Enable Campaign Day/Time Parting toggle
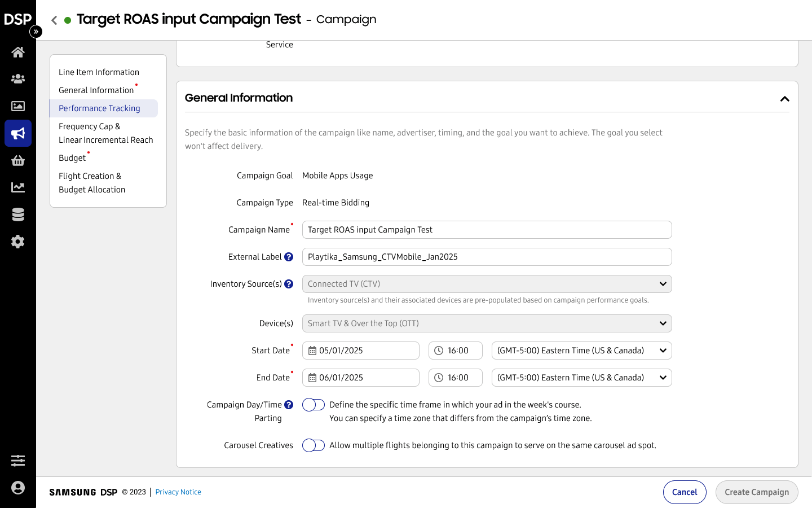The width and height of the screenshot is (812, 508). pos(314,405)
